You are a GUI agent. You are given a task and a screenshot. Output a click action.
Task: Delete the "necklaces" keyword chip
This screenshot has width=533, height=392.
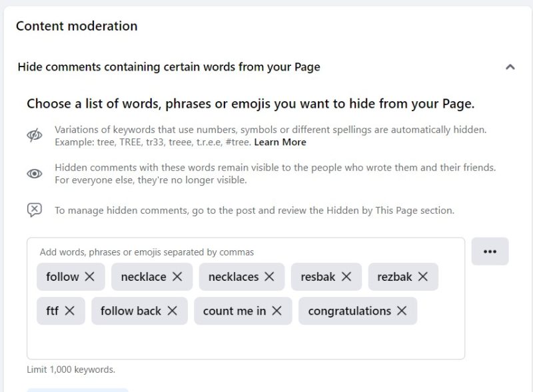click(269, 276)
